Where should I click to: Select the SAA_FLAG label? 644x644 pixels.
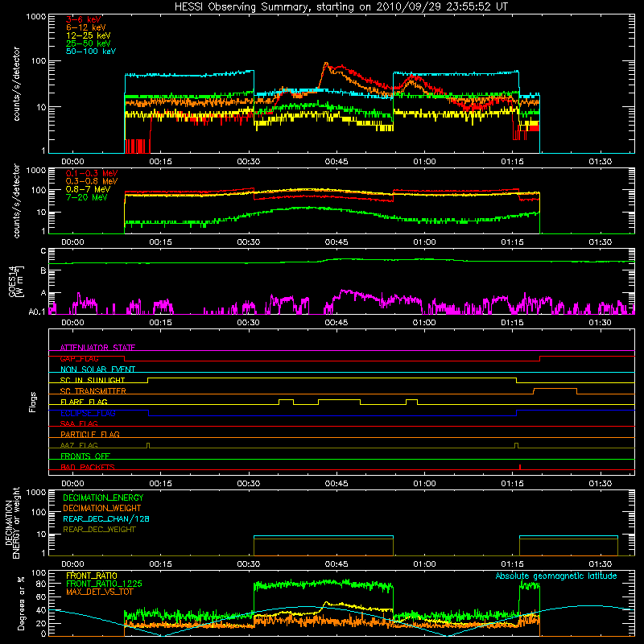[x=79, y=423]
